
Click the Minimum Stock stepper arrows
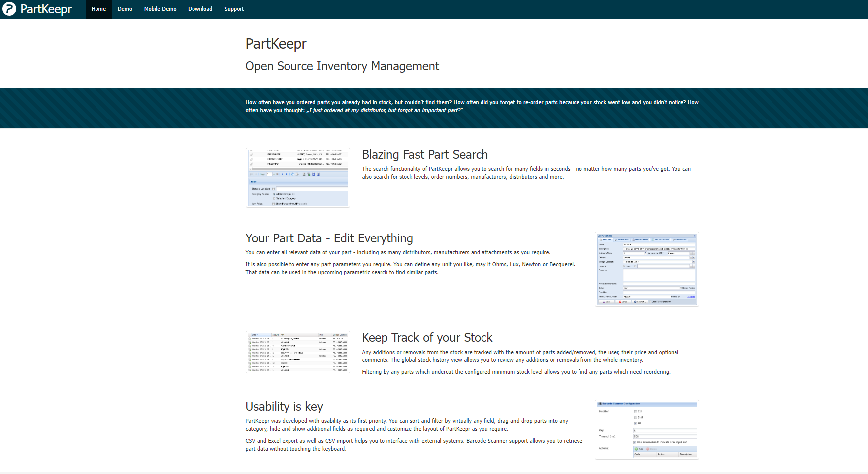pyautogui.click(x=645, y=253)
